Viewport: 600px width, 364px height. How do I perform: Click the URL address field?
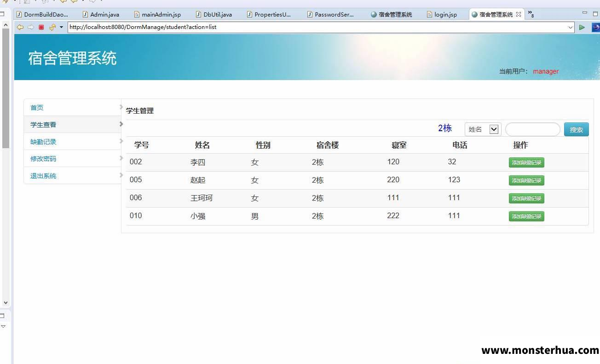[x=317, y=27]
